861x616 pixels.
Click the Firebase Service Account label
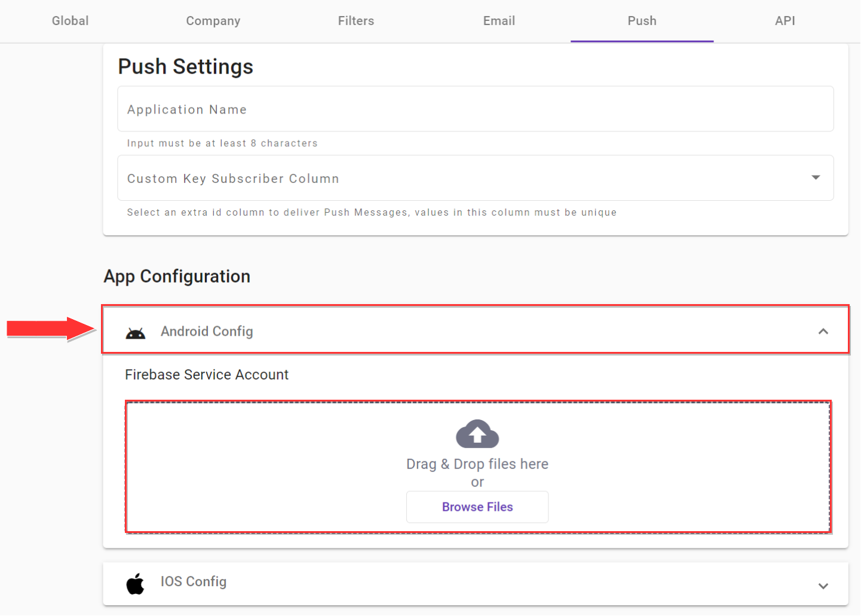(x=207, y=375)
